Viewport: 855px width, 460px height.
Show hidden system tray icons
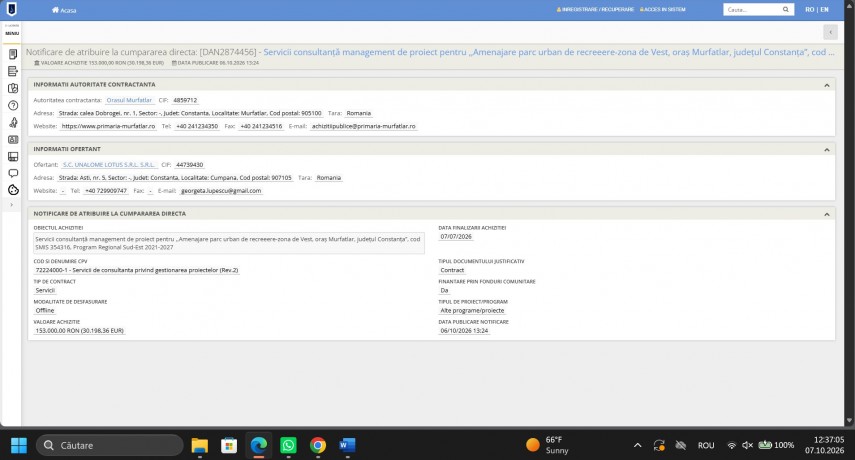click(637, 445)
